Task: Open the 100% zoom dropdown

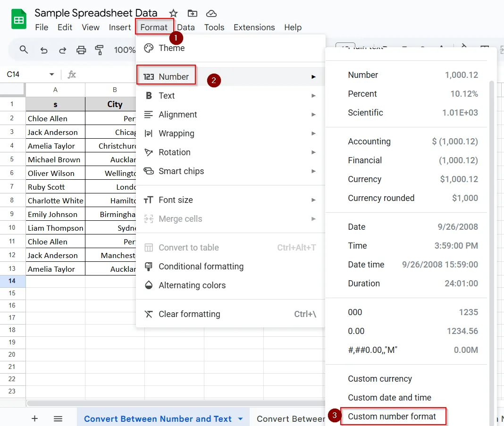Action: (125, 50)
